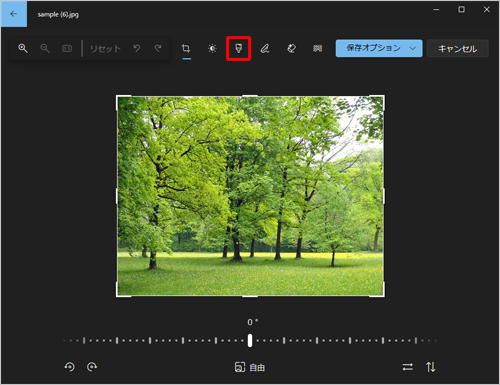Click the top-left crop corner handle
This screenshot has width=500, height=385.
click(x=117, y=97)
